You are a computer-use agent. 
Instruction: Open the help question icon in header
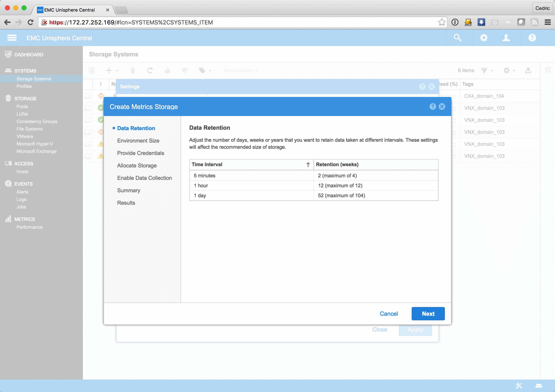pos(532,38)
